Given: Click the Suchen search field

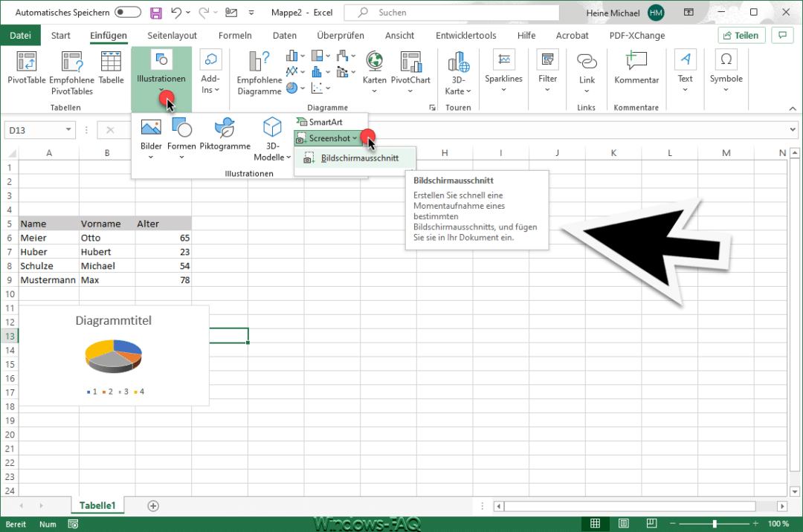Looking at the screenshot, I should click(451, 13).
